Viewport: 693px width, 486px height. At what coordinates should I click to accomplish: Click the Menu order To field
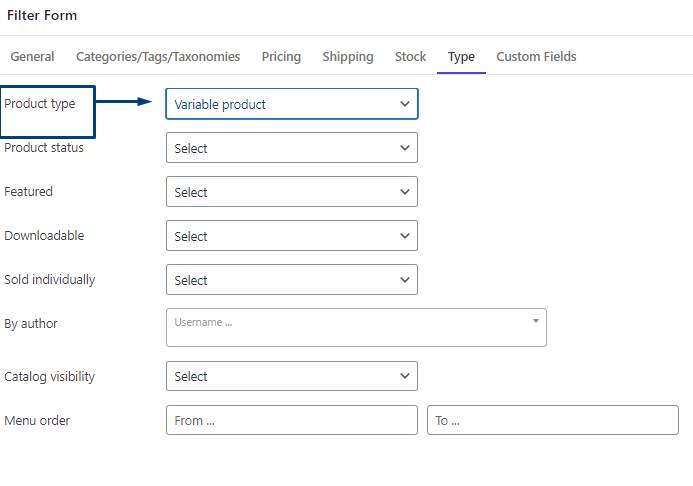(553, 420)
